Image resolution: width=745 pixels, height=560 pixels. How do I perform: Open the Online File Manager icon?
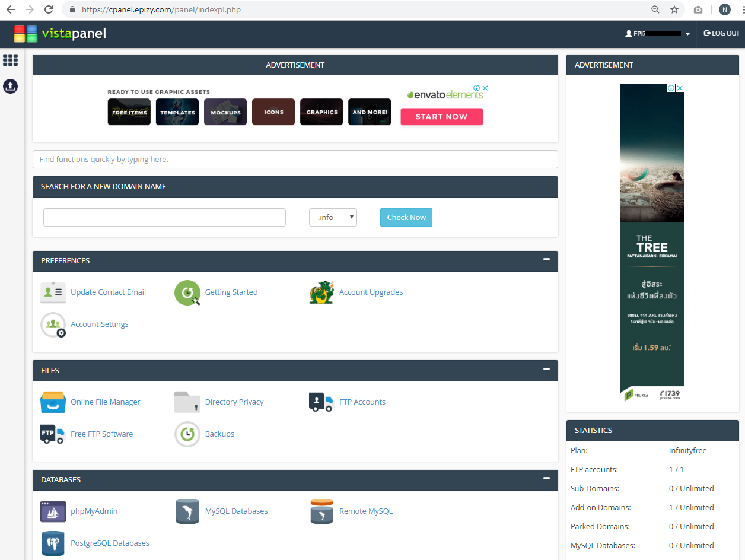click(53, 402)
